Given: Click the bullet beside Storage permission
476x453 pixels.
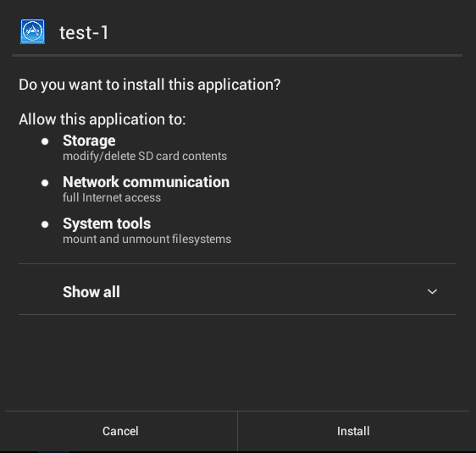Looking at the screenshot, I should [x=45, y=141].
